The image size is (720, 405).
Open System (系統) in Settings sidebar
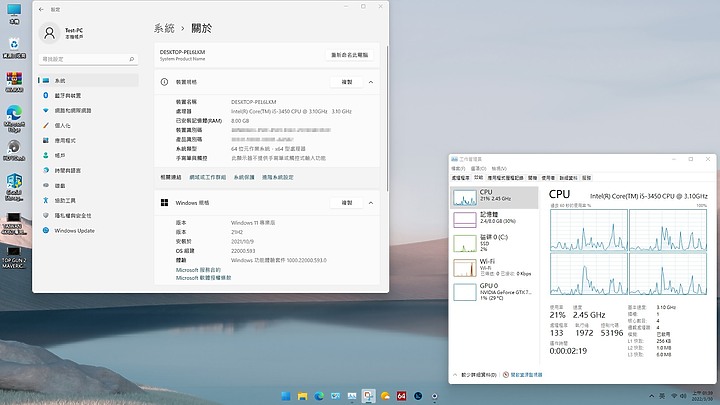point(88,80)
